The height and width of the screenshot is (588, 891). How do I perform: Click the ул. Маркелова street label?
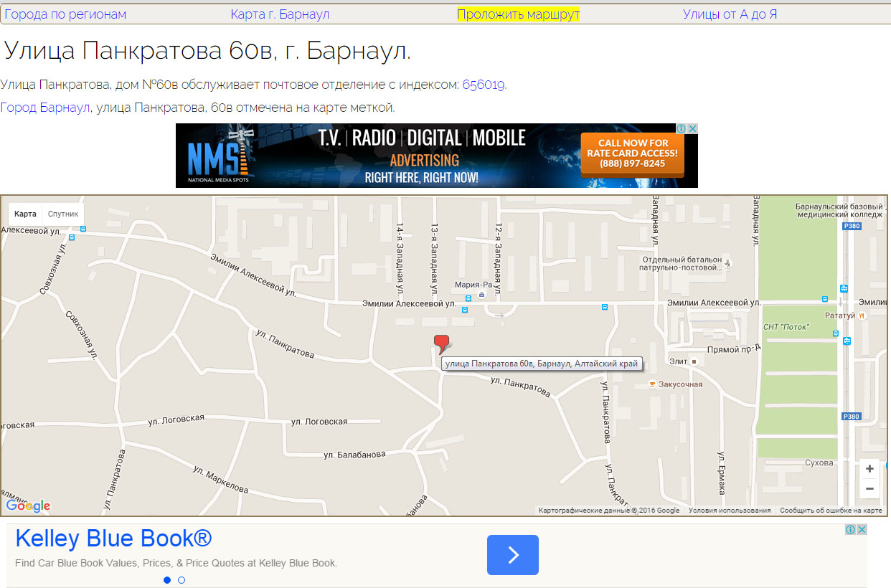pyautogui.click(x=221, y=480)
